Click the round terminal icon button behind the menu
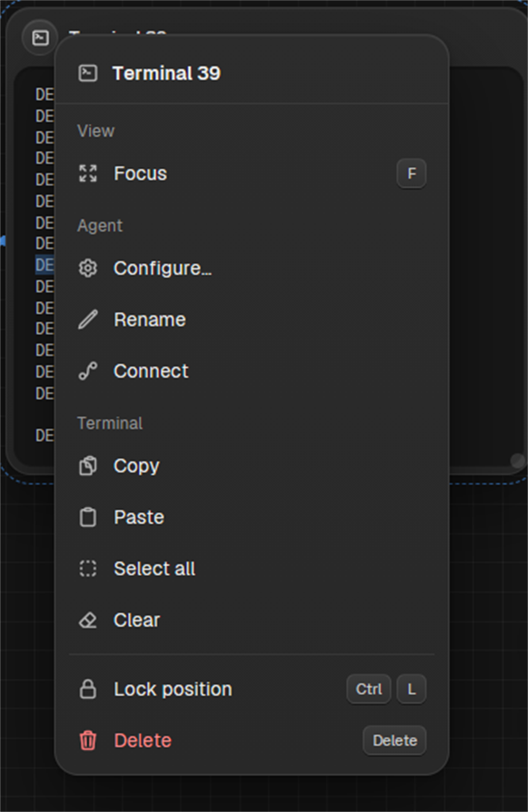Screen dimensions: 528x812 [40, 38]
